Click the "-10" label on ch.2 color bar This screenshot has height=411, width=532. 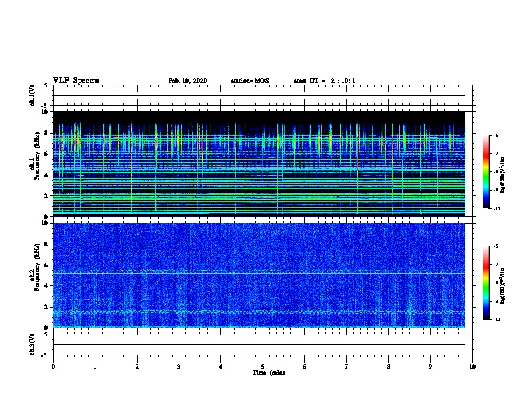pyautogui.click(x=496, y=320)
